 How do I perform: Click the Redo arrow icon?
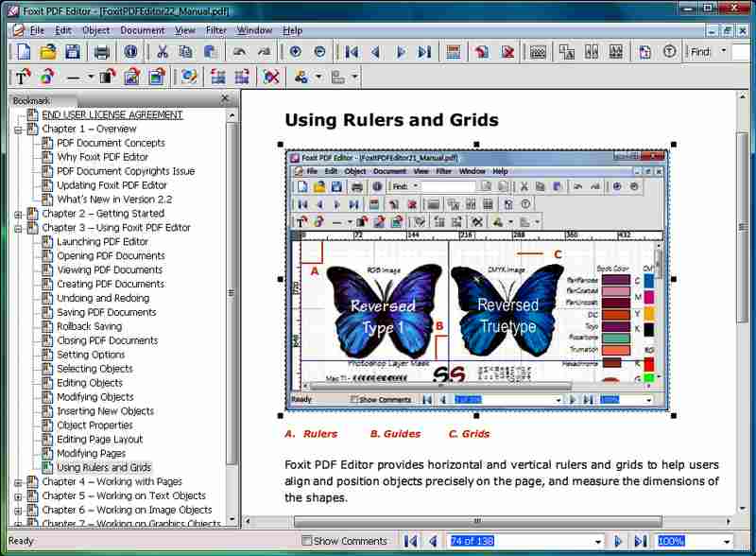click(x=264, y=52)
